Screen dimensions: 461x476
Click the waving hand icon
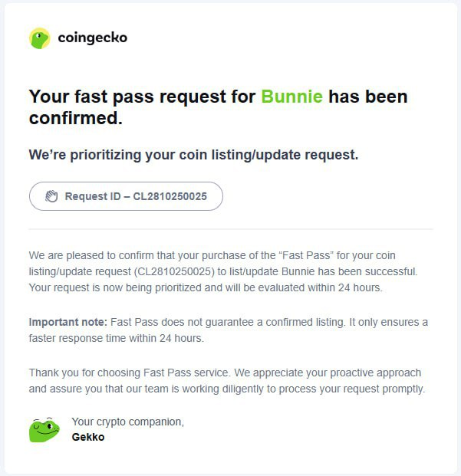pyautogui.click(x=51, y=196)
